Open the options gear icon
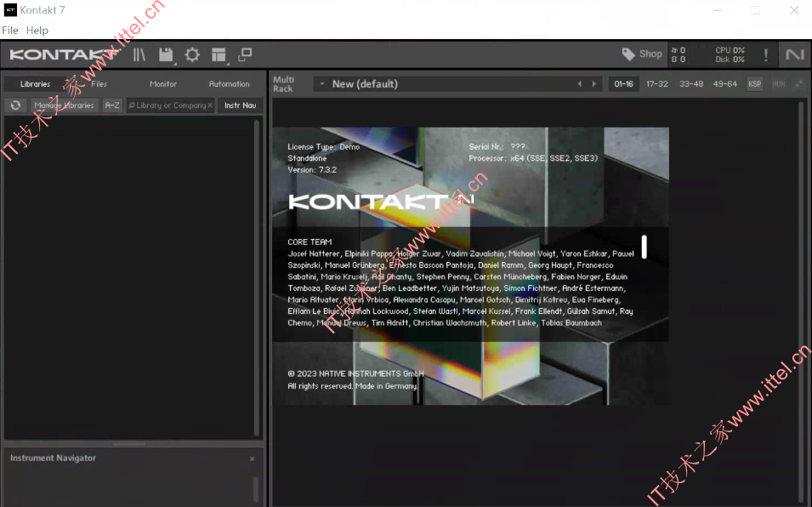This screenshot has height=507, width=812. tap(192, 54)
